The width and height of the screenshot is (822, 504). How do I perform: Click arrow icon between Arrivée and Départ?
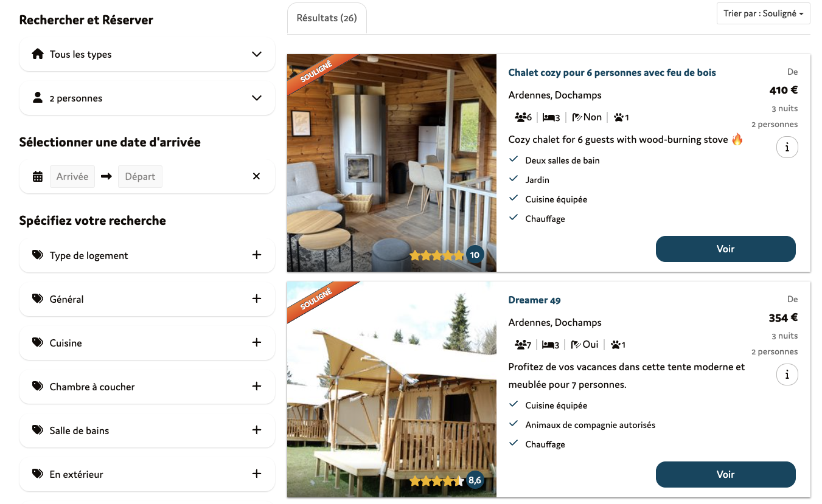[x=106, y=176]
